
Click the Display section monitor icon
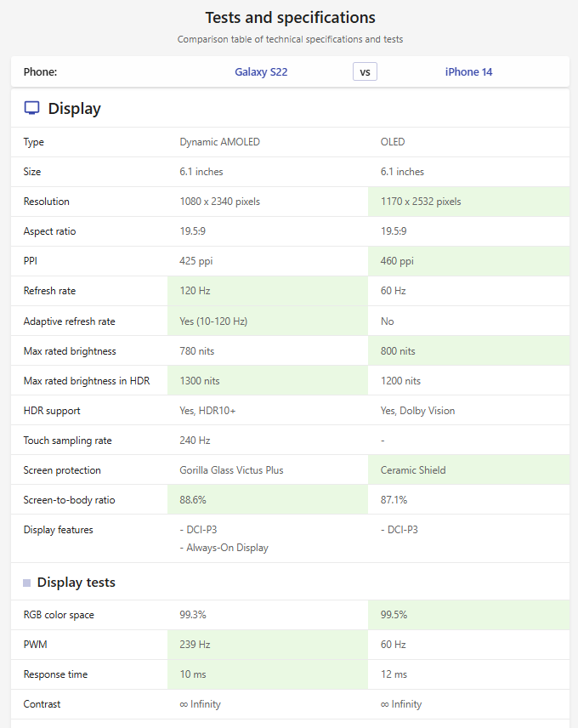(x=32, y=108)
